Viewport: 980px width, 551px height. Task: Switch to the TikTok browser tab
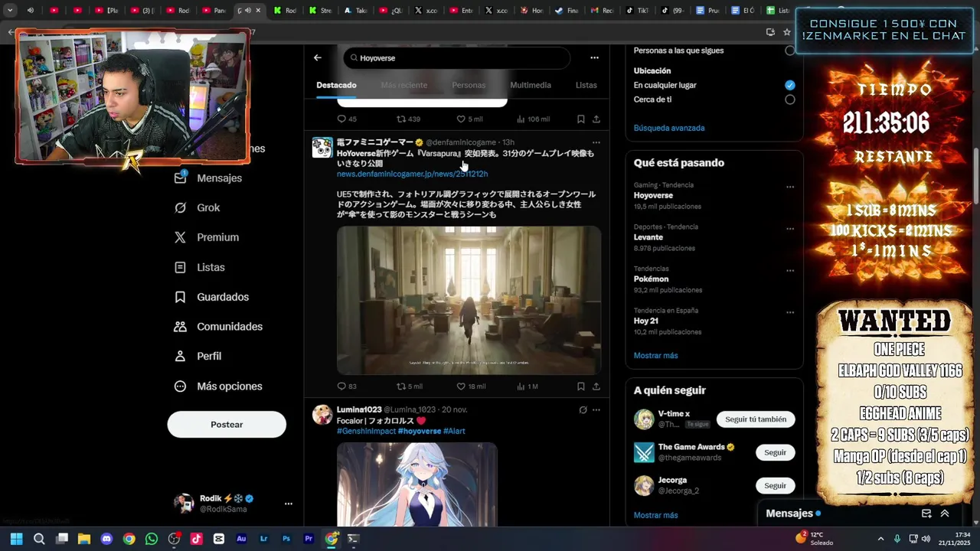[637, 11]
